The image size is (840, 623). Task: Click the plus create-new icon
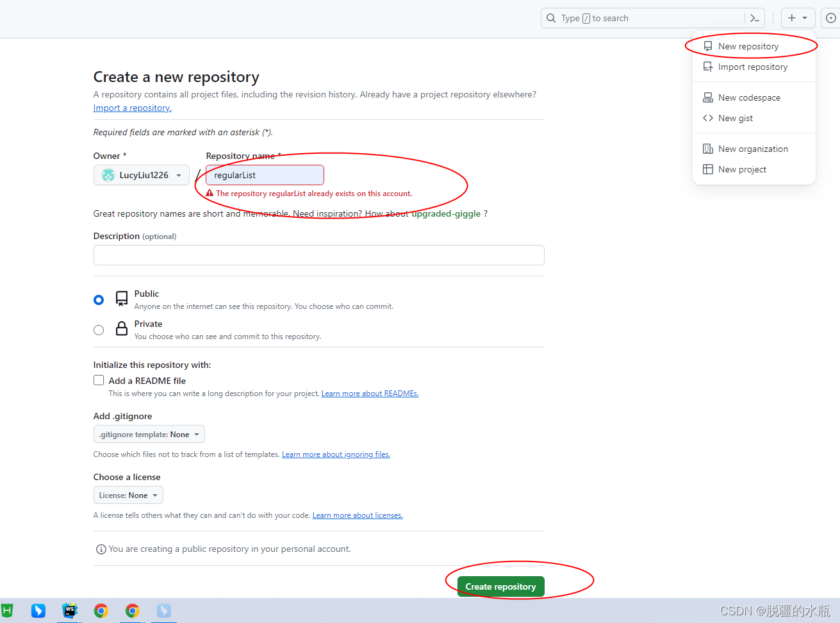[x=792, y=18]
